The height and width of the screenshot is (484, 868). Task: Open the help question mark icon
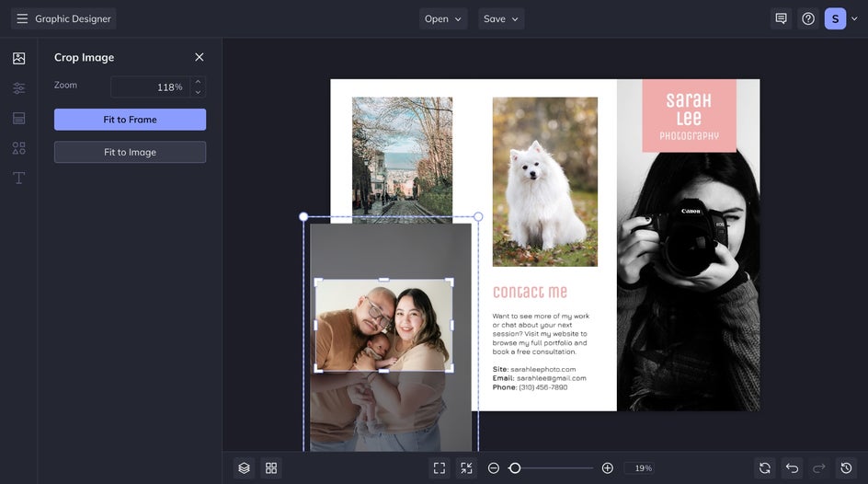808,18
